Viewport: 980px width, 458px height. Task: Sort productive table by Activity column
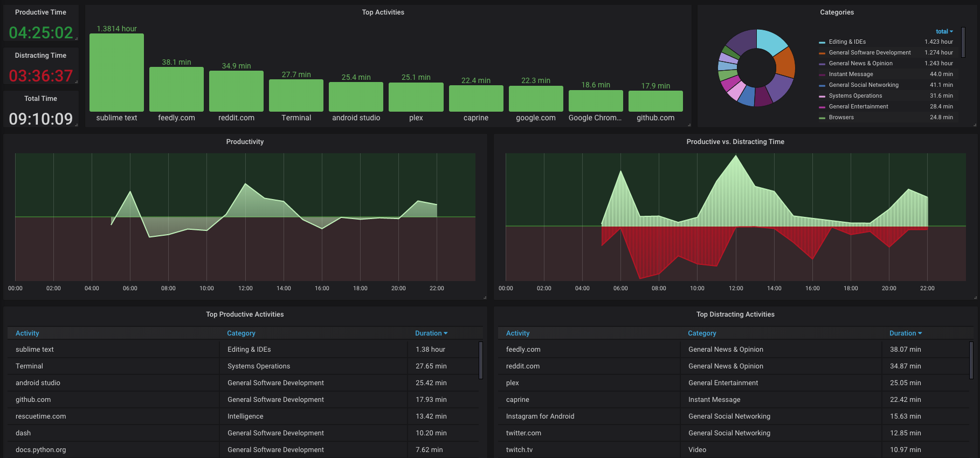(27, 333)
